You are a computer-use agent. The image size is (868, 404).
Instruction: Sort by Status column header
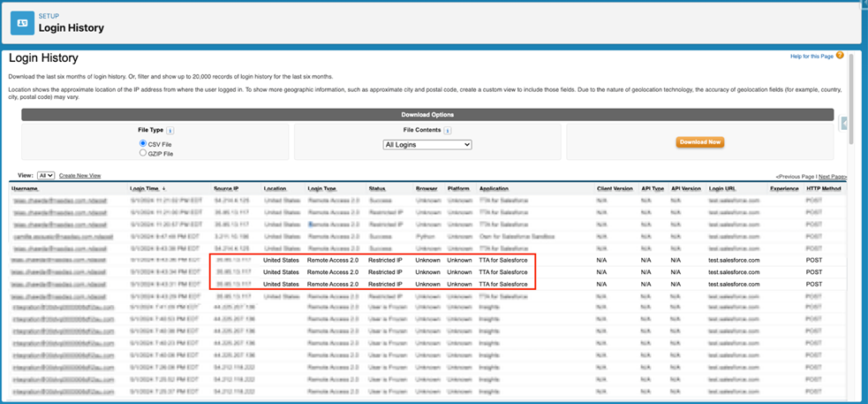point(378,189)
